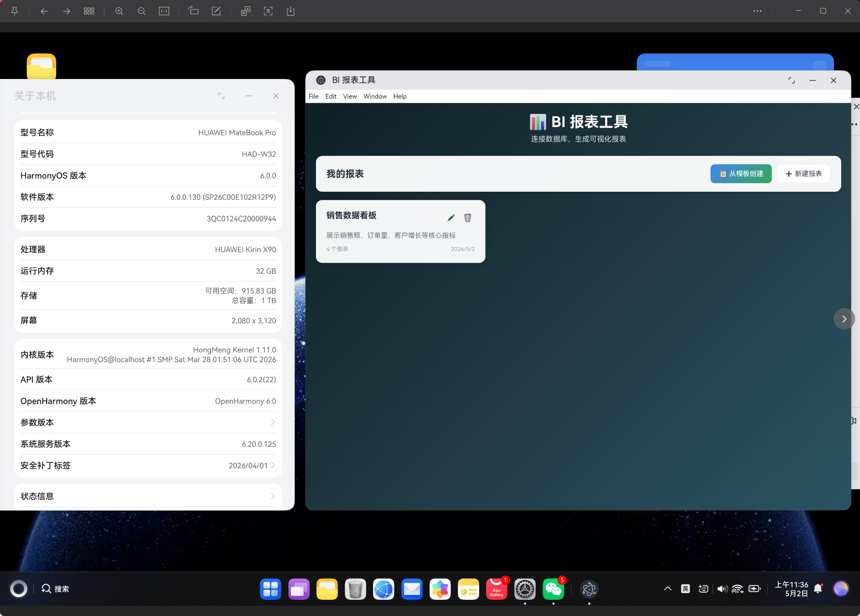Open the Gallery photos app in dock
Screen dimensions: 860x616
440,589
